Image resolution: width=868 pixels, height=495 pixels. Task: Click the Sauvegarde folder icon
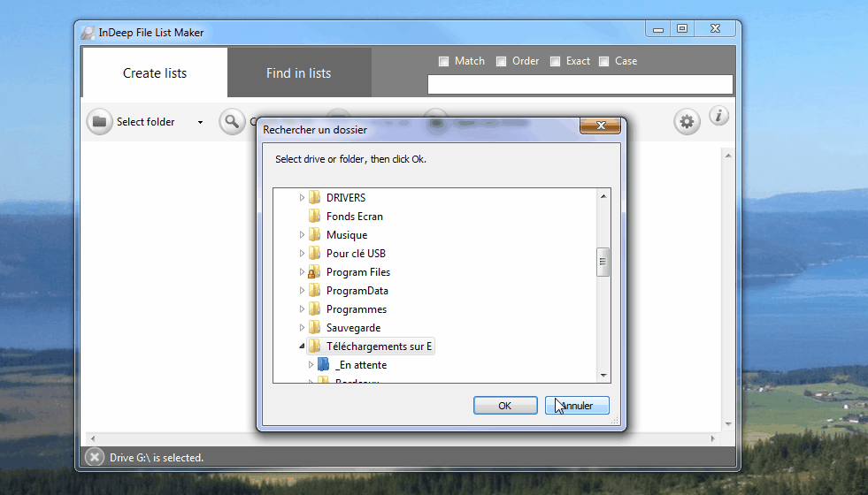tap(314, 327)
